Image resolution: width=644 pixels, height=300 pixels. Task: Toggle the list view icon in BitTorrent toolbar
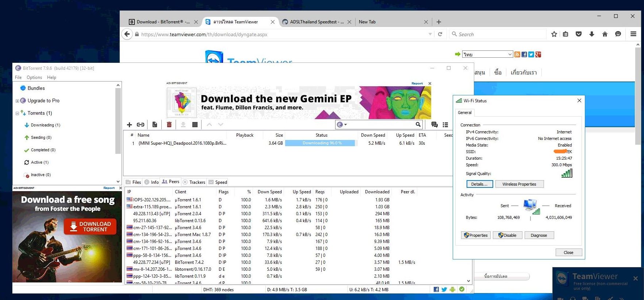pyautogui.click(x=445, y=125)
